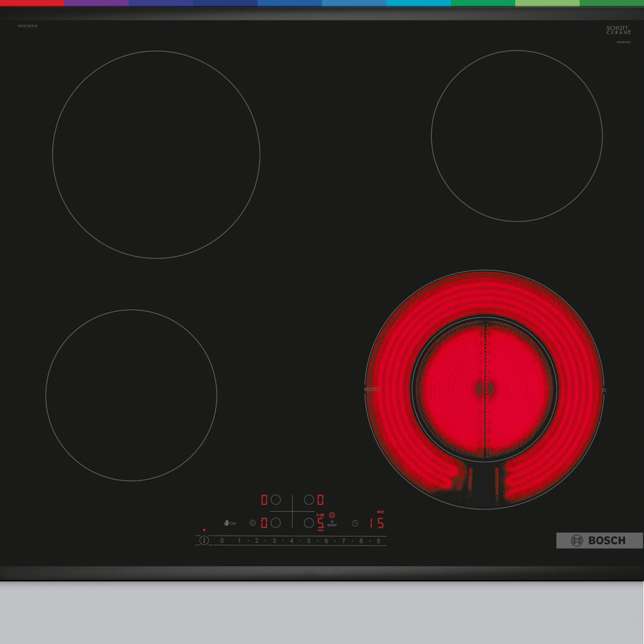Click the double chevron at glowing zone edge
The image size is (644, 644).
[x=604, y=390]
